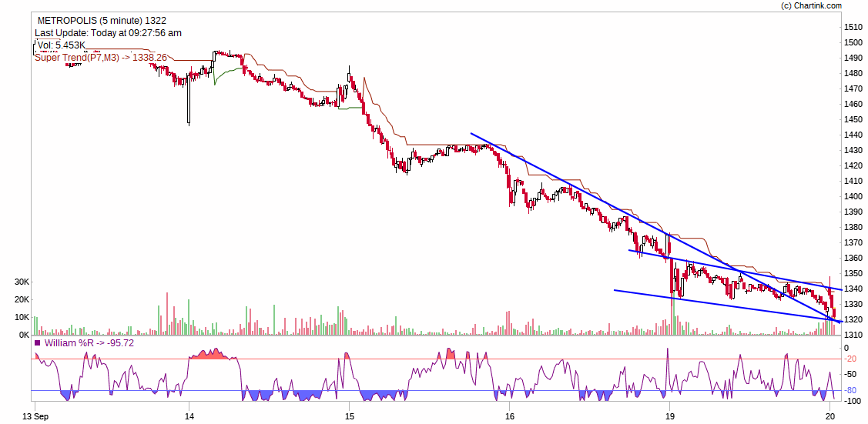868x424 pixels.
Task: Click the Chartink.com copyright text
Action: coord(811,5)
